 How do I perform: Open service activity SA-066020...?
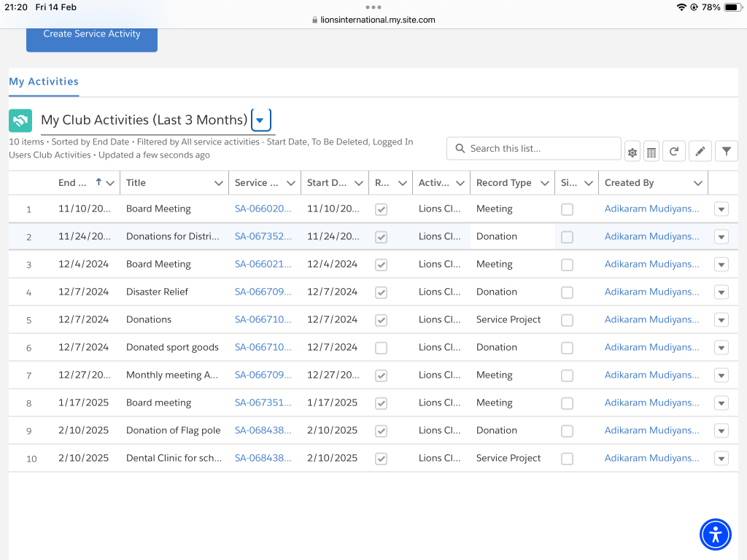coord(263,209)
